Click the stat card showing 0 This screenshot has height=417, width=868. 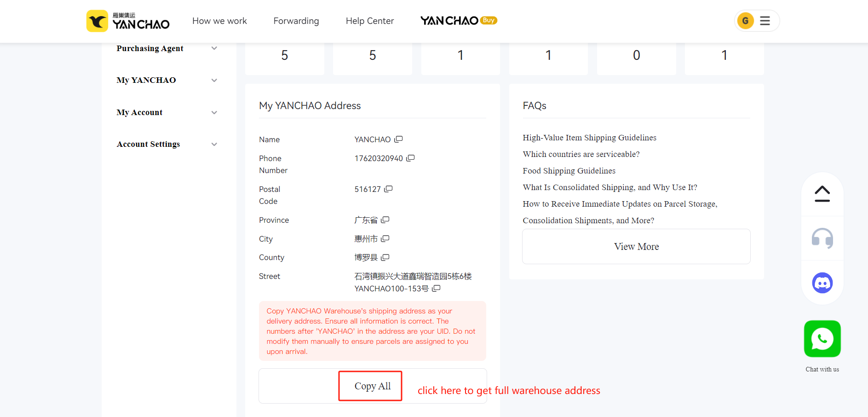[636, 58]
